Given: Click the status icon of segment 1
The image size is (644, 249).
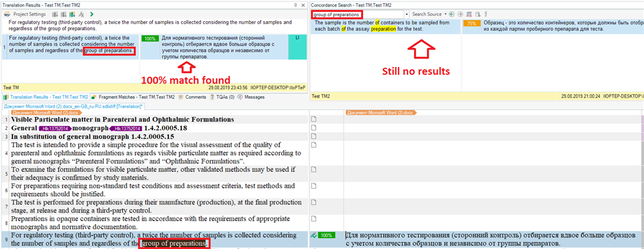Looking at the screenshot, I should point(314,120).
